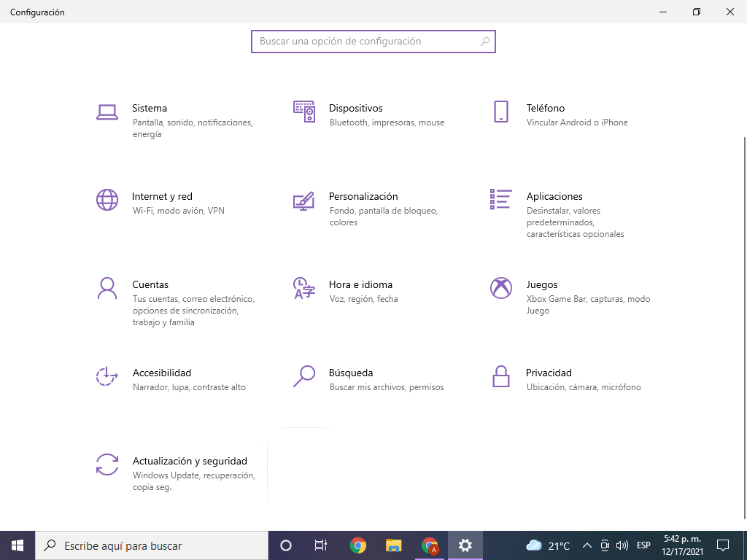Open volume control in system tray
This screenshot has width=747, height=560.
click(622, 545)
